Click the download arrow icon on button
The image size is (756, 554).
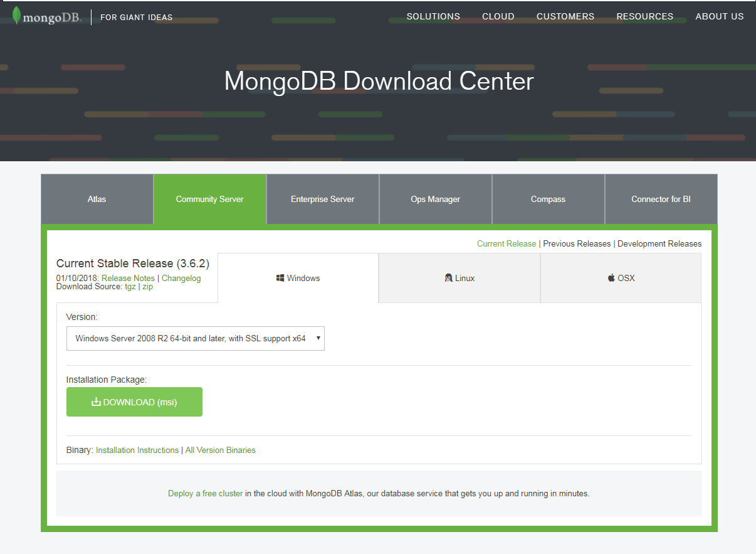(x=96, y=402)
